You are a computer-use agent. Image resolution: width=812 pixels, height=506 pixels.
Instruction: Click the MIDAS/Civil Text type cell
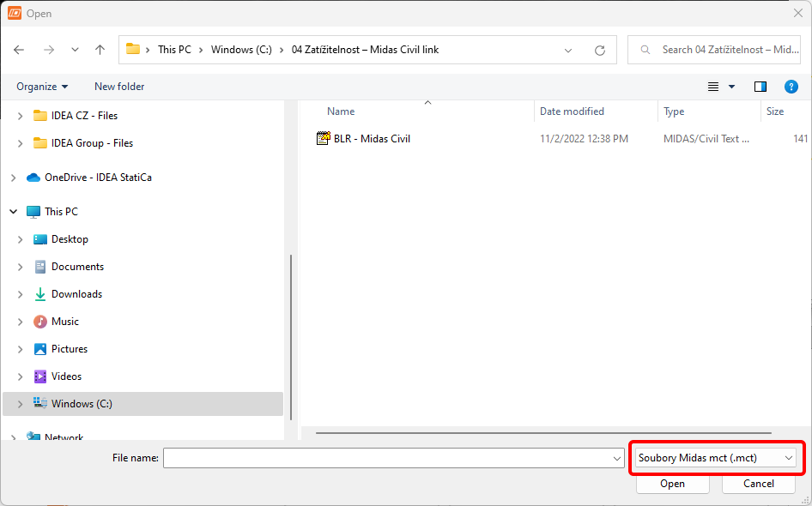click(x=706, y=139)
